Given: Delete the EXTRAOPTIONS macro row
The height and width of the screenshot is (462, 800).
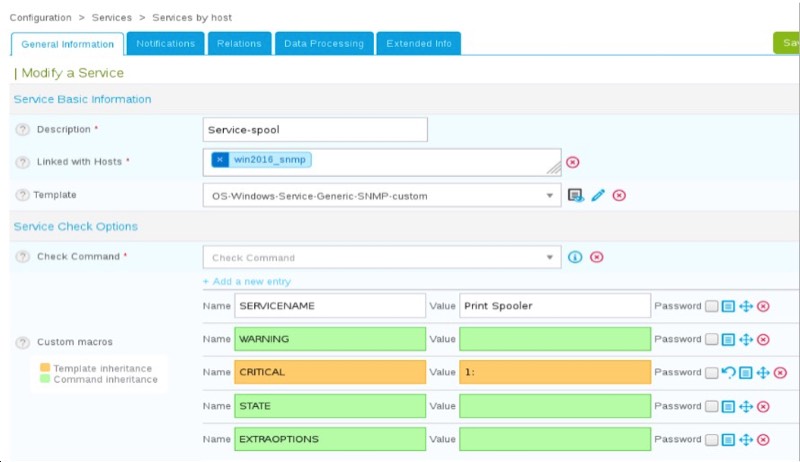Looking at the screenshot, I should pyautogui.click(x=763, y=439).
